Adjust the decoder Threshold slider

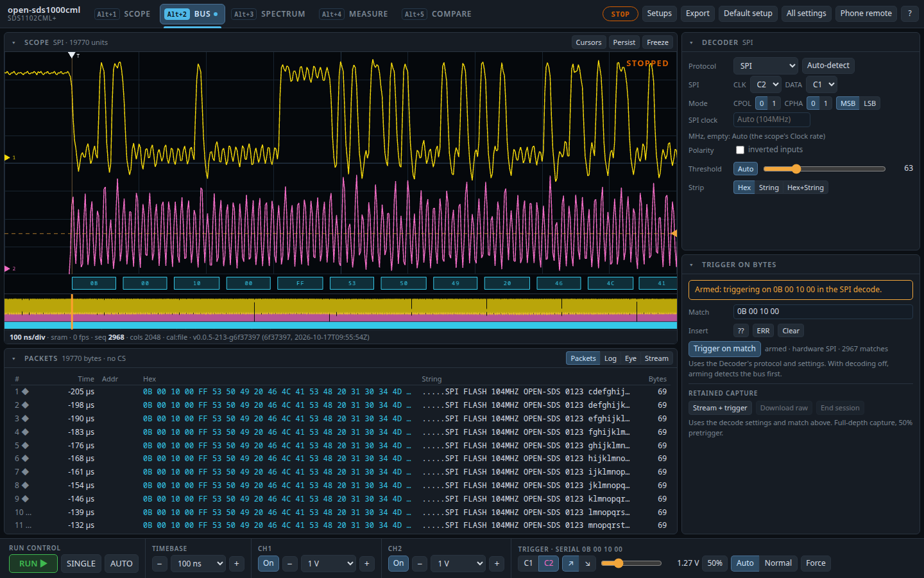pyautogui.click(x=825, y=169)
